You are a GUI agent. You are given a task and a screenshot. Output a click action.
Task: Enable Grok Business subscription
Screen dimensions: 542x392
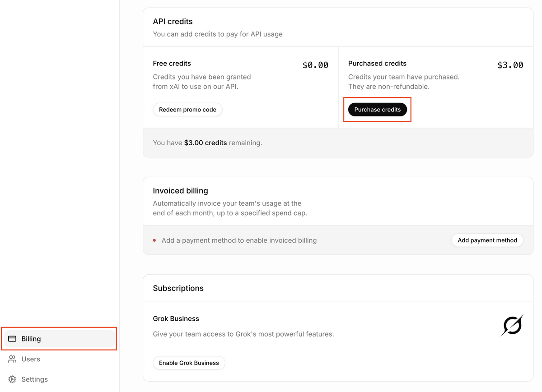(x=189, y=363)
